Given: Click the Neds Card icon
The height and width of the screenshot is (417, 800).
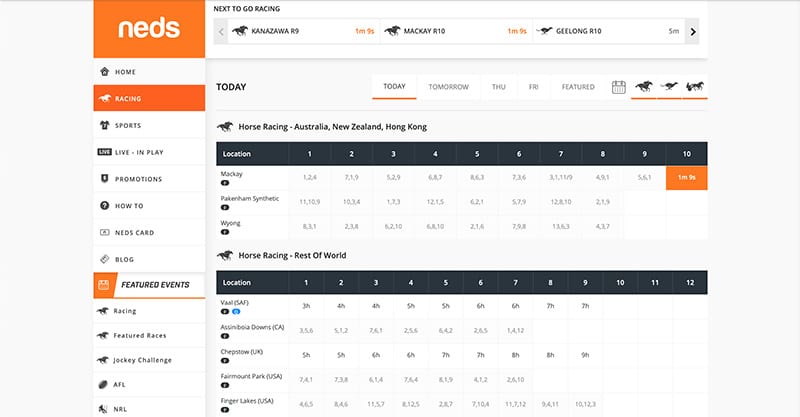Looking at the screenshot, I should click(x=105, y=232).
